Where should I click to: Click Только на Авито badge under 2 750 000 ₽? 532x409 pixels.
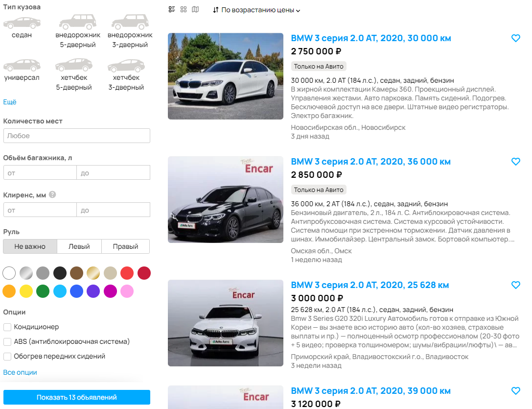(x=319, y=66)
